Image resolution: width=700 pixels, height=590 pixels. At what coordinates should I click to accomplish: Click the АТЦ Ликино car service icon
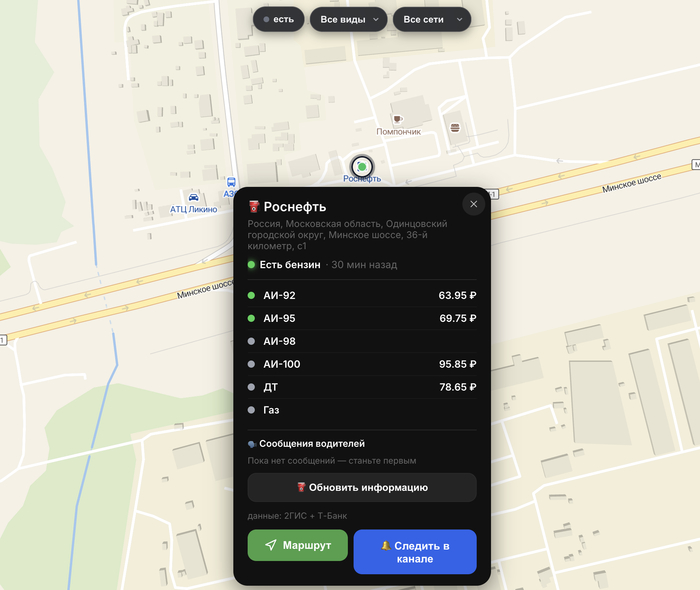pos(194,197)
